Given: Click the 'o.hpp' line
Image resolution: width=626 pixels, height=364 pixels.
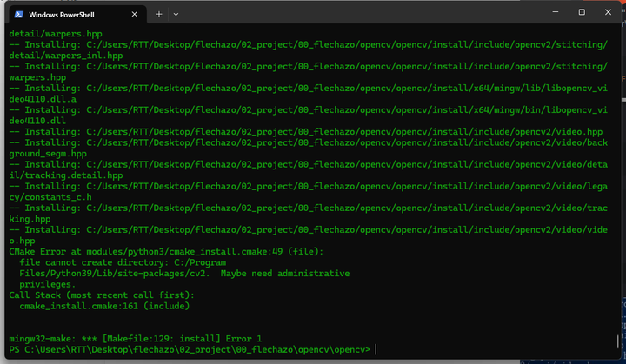Looking at the screenshot, I should pyautogui.click(x=22, y=241).
